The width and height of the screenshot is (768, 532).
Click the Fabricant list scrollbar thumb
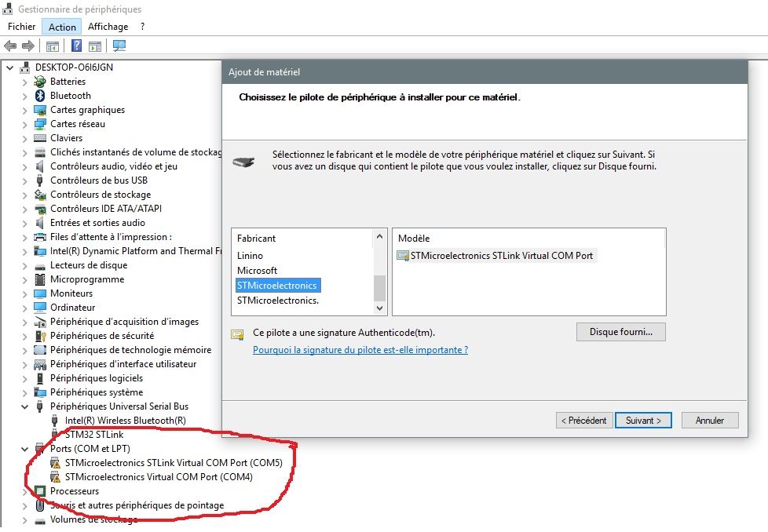coord(379,288)
